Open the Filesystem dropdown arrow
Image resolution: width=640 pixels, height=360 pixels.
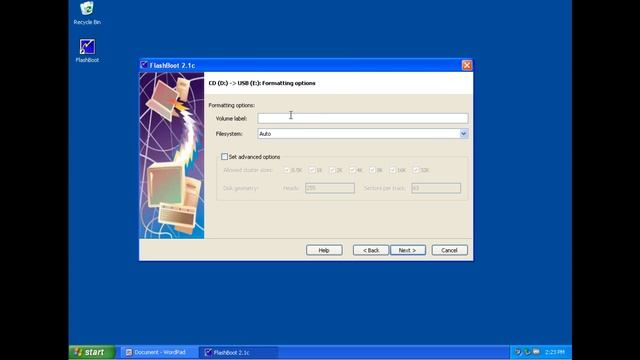coord(463,133)
